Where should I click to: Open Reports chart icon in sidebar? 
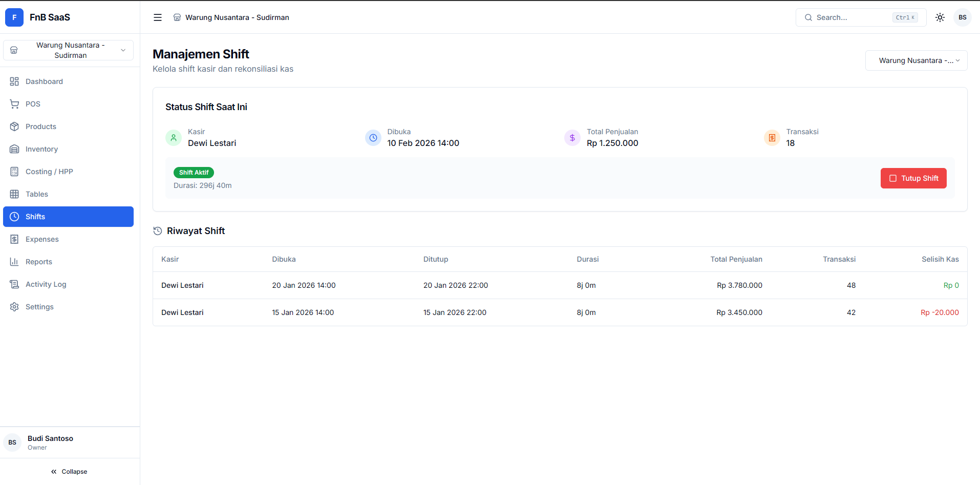coord(14,262)
